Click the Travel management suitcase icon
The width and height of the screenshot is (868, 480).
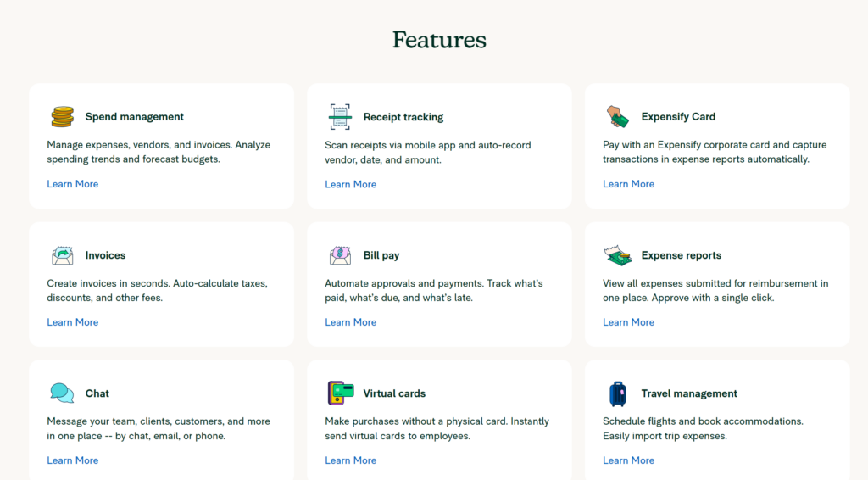618,393
